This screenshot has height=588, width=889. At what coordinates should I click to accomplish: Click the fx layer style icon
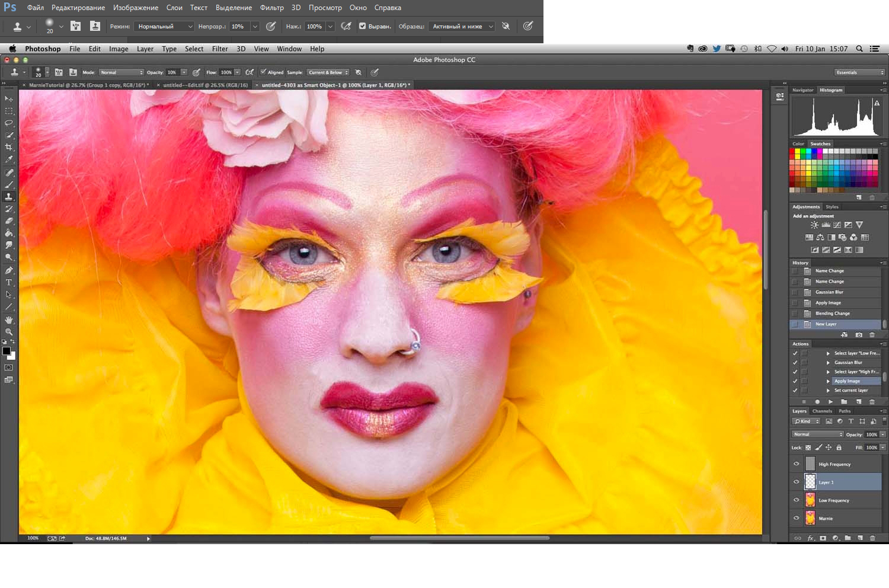pos(811,538)
